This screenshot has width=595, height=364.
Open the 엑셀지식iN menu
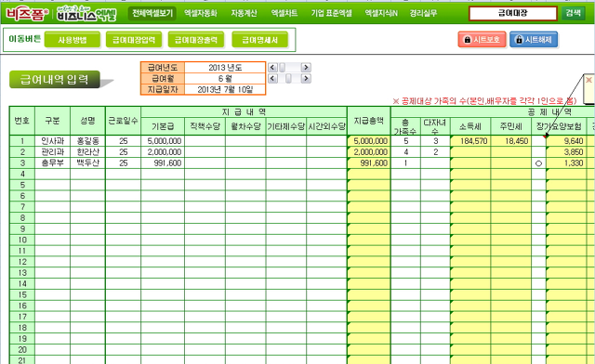tap(381, 13)
